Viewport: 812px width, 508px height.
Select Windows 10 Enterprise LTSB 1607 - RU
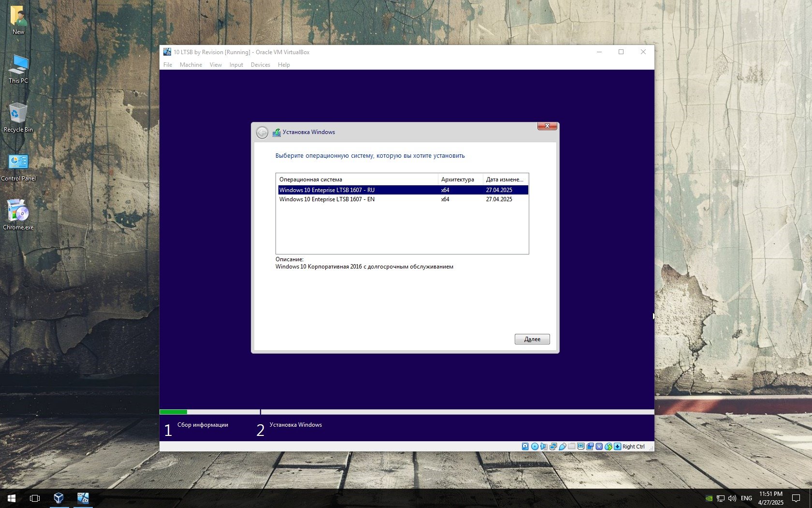pyautogui.click(x=327, y=190)
